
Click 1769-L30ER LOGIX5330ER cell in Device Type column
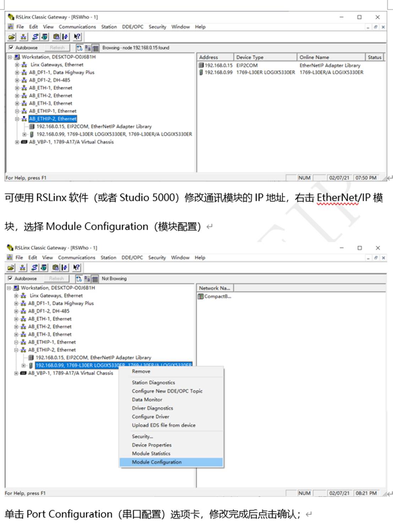coord(266,72)
